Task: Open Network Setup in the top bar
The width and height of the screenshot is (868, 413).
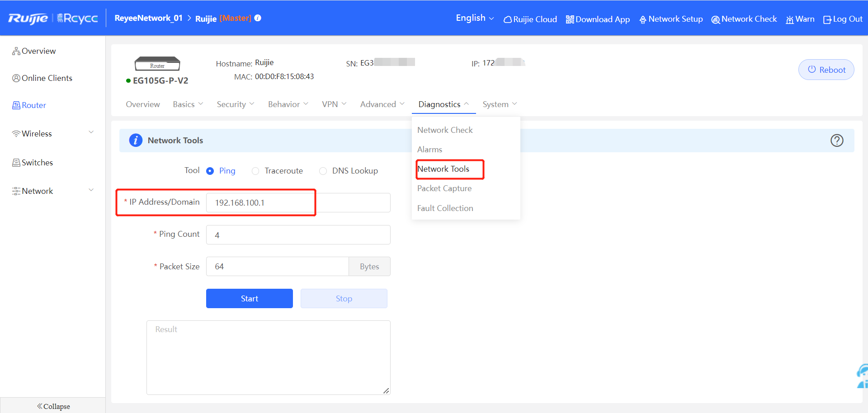Action: point(671,19)
